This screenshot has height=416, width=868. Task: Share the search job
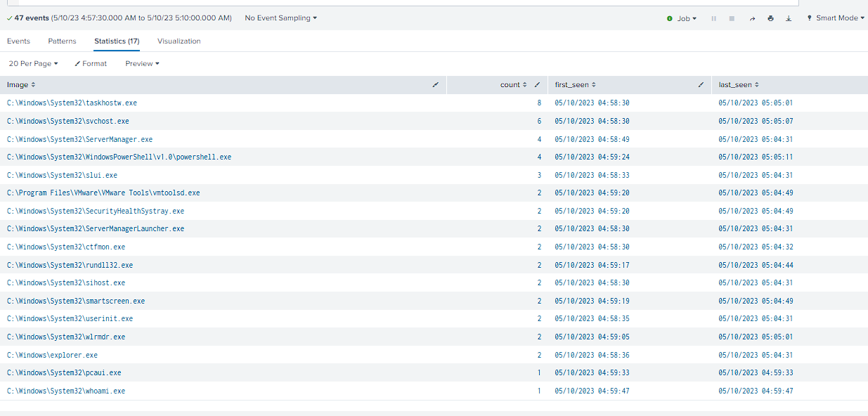(x=752, y=18)
